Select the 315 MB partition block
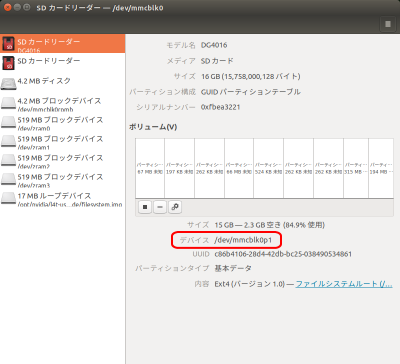The height and width of the screenshot is (364, 400). pyautogui.click(x=356, y=168)
